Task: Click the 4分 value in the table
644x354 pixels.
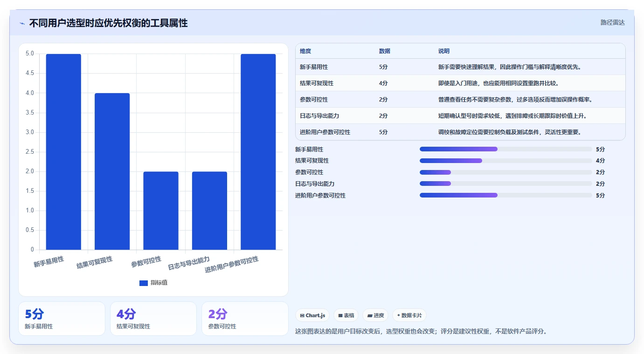Action: pyautogui.click(x=383, y=83)
